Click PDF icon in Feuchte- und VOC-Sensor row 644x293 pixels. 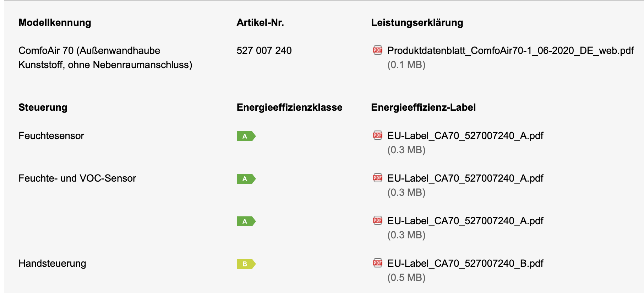click(377, 178)
